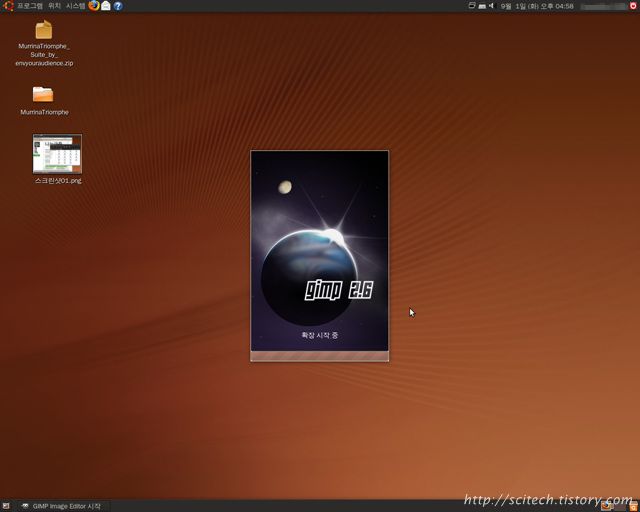Switch to the first workspace in switcher
Viewport: 640px width, 512px height.
pyautogui.click(x=607, y=506)
